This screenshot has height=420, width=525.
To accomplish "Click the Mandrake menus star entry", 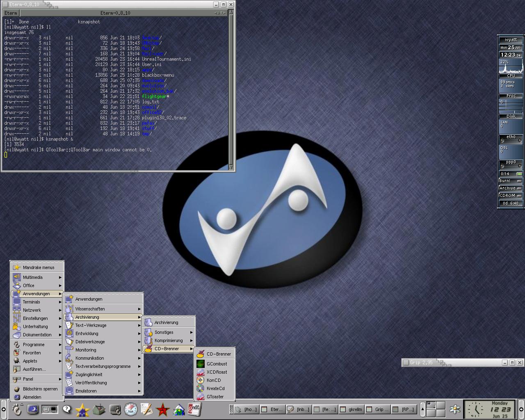I will tap(37, 267).
